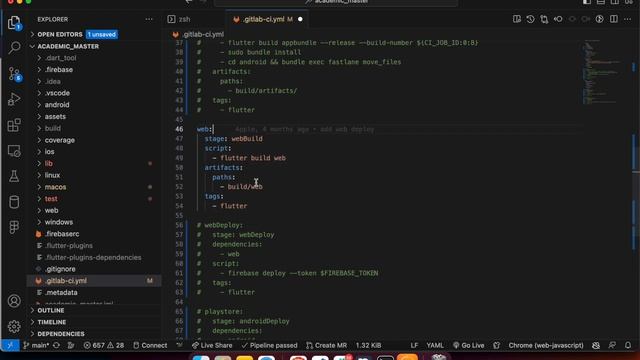This screenshot has height=360, width=640.
Task: Click Pipeline passed status item
Action: coord(269,345)
